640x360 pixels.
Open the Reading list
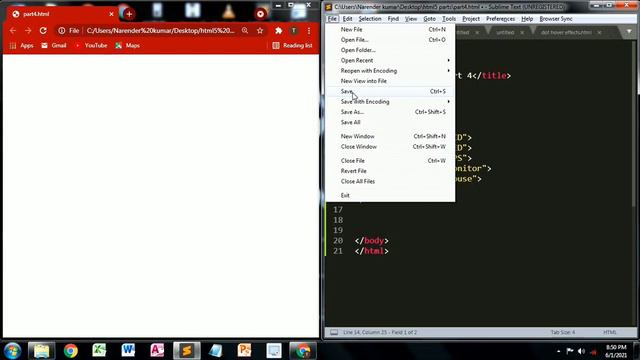point(292,45)
